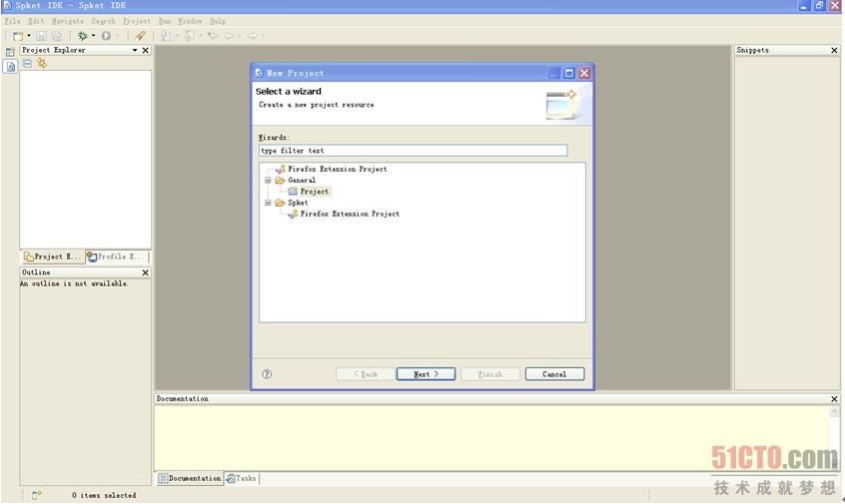Click the Save All toolbar icon
This screenshot has width=845, height=504.
(x=56, y=36)
